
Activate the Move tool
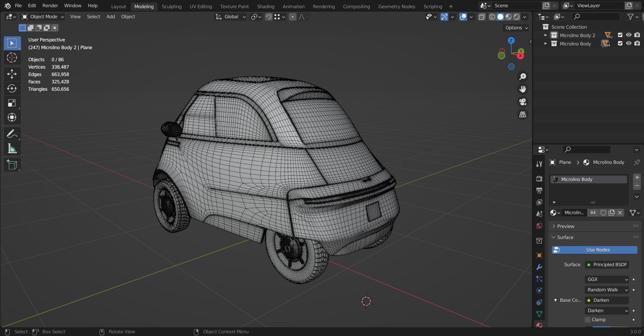(12, 74)
